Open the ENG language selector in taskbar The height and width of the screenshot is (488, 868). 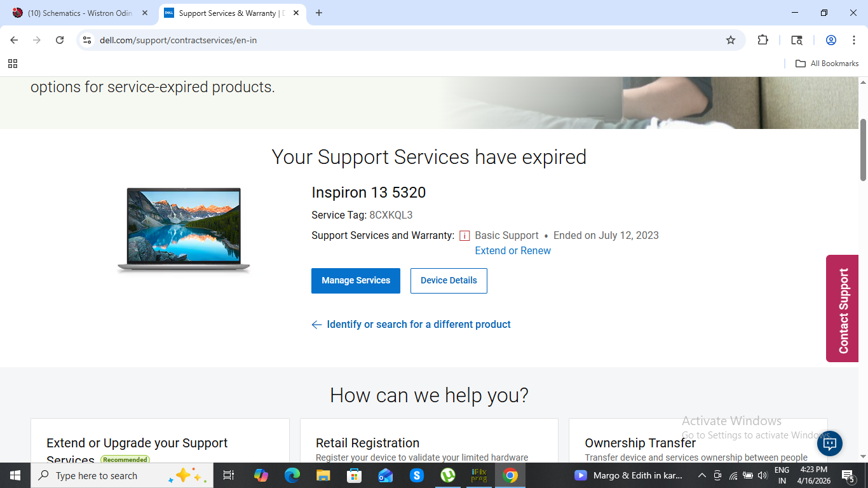780,475
